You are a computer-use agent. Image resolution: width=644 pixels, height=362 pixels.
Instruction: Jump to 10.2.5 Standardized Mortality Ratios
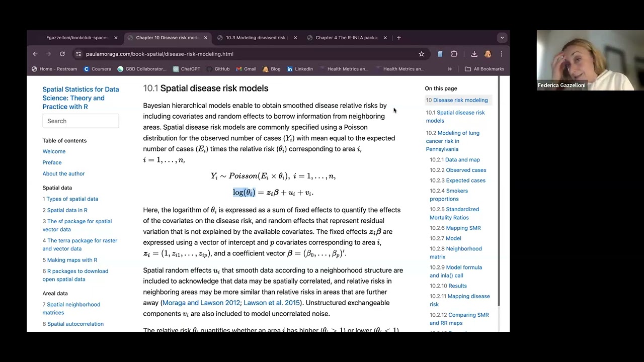click(x=454, y=213)
